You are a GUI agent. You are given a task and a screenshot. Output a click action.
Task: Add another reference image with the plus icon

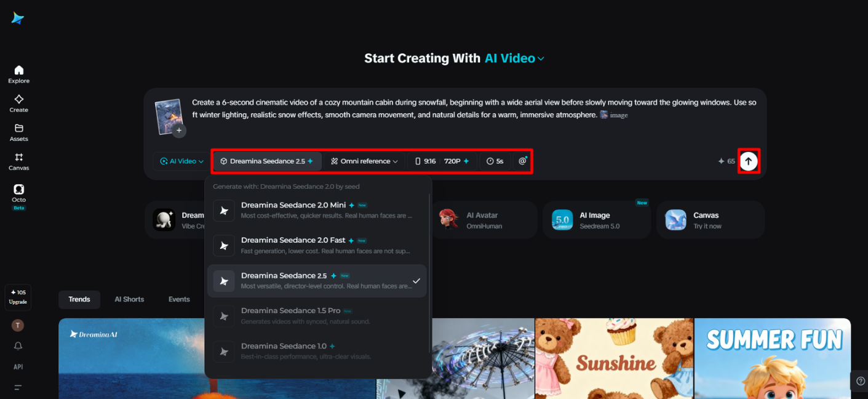(179, 131)
